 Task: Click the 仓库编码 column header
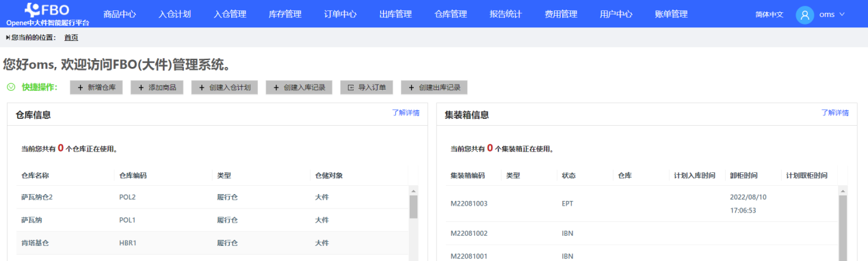pos(133,176)
